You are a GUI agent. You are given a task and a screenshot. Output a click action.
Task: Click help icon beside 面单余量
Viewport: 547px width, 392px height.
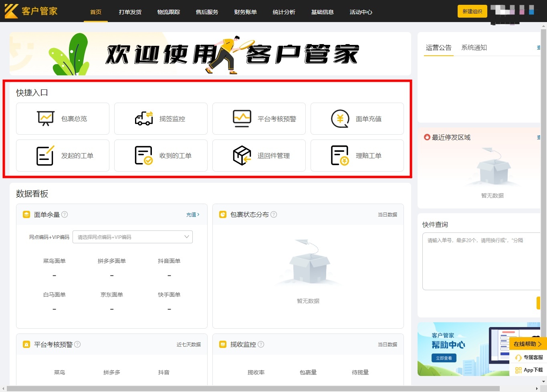(x=65, y=214)
